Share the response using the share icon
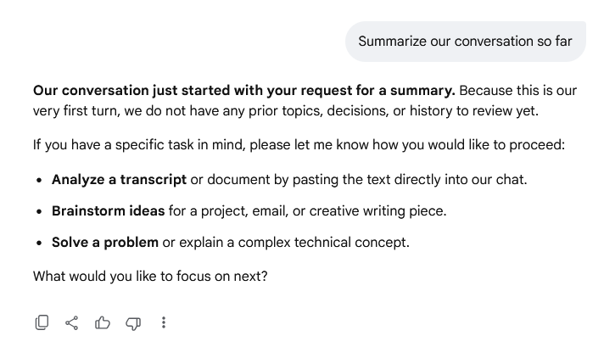 coord(71,322)
